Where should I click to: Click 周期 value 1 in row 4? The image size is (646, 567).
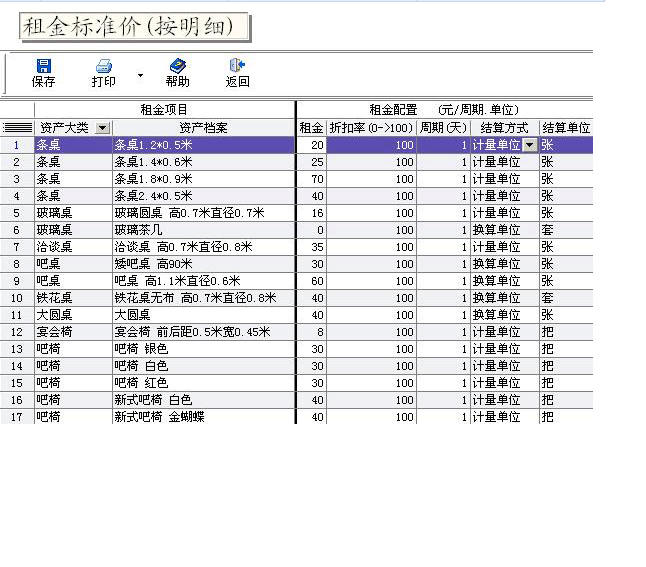443,196
